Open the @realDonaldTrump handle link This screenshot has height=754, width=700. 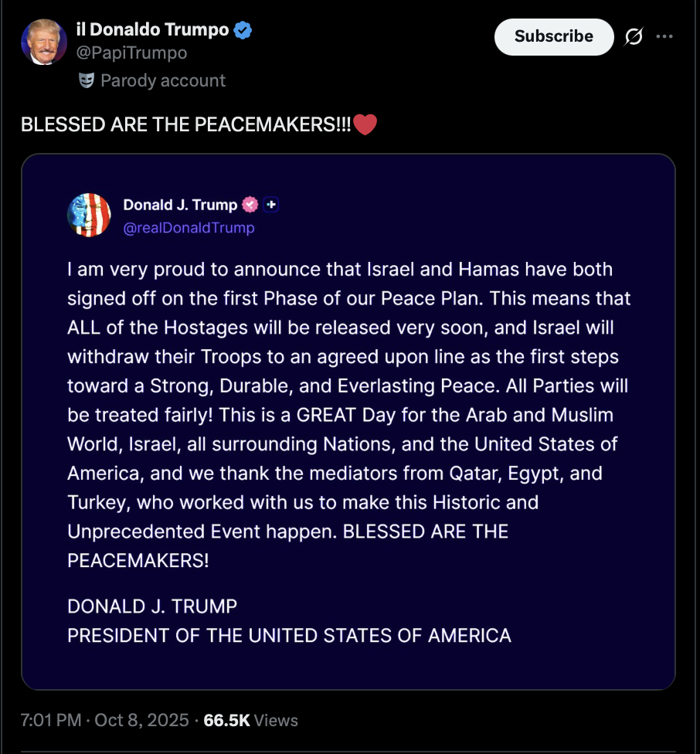(189, 228)
